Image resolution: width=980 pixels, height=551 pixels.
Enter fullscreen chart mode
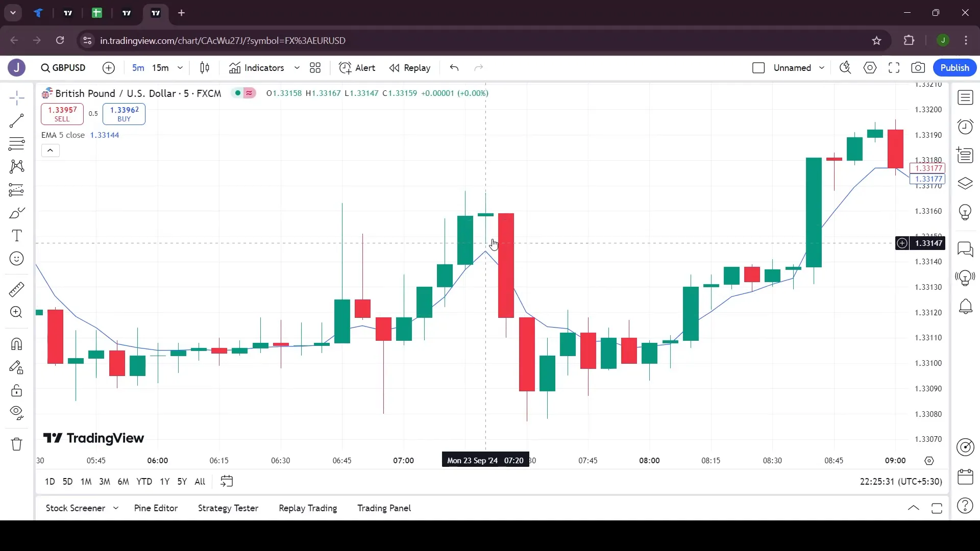point(894,68)
